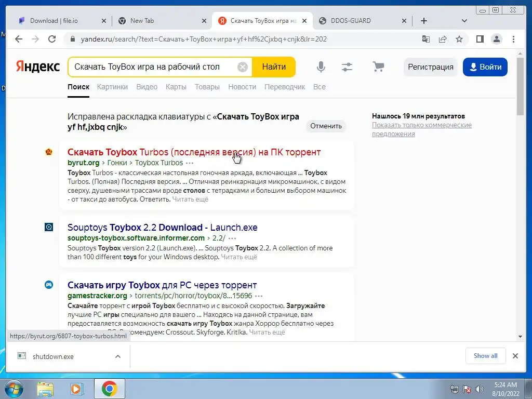Start voice search with microphone icon

coord(321,67)
